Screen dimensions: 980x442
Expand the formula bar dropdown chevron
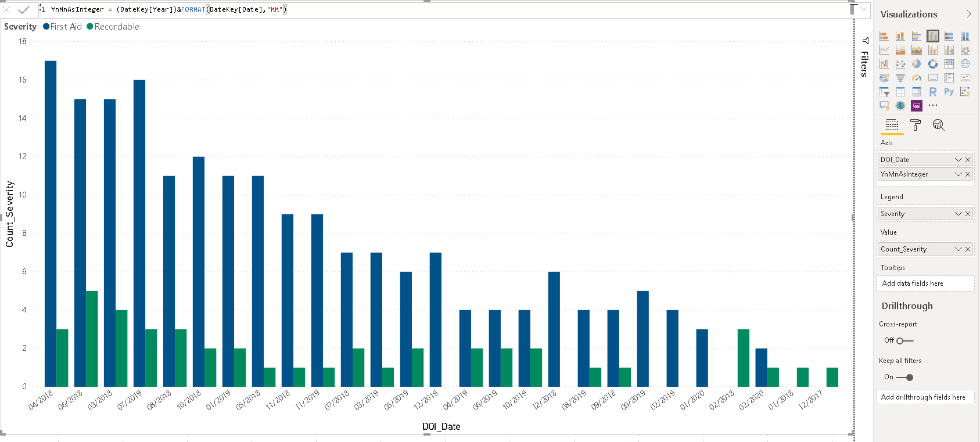[x=864, y=9]
